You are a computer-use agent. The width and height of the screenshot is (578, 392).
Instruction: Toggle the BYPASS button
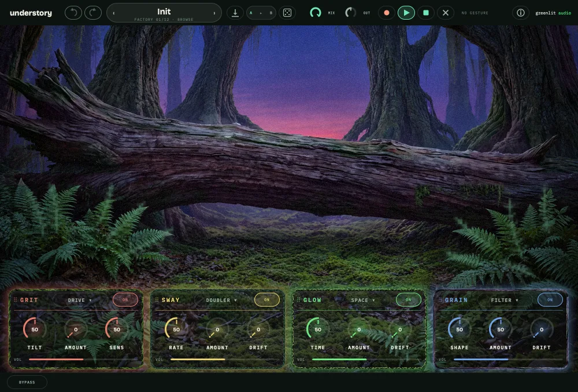coord(27,382)
